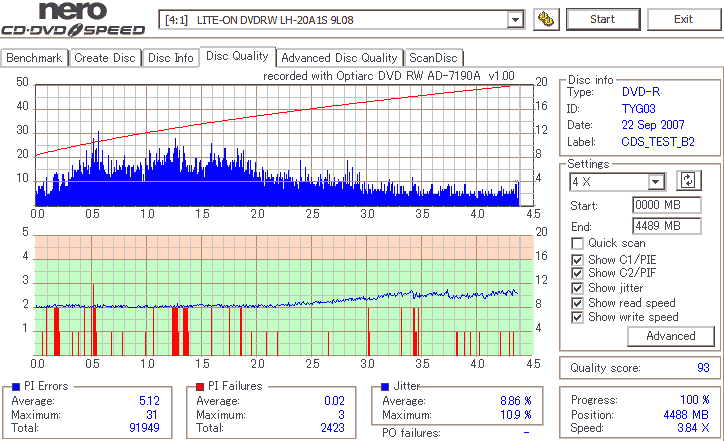Click the date value 22 Sep 2007
The height and width of the screenshot is (441, 724).
[653, 125]
